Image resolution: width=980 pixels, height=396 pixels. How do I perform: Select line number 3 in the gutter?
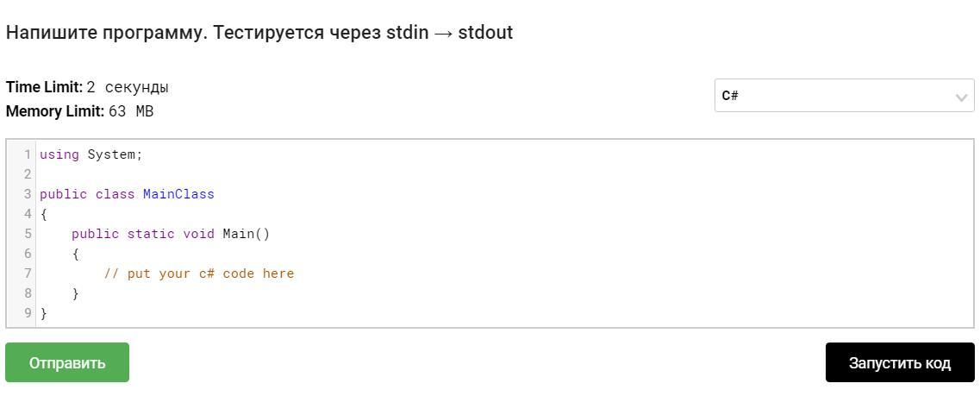click(28, 194)
